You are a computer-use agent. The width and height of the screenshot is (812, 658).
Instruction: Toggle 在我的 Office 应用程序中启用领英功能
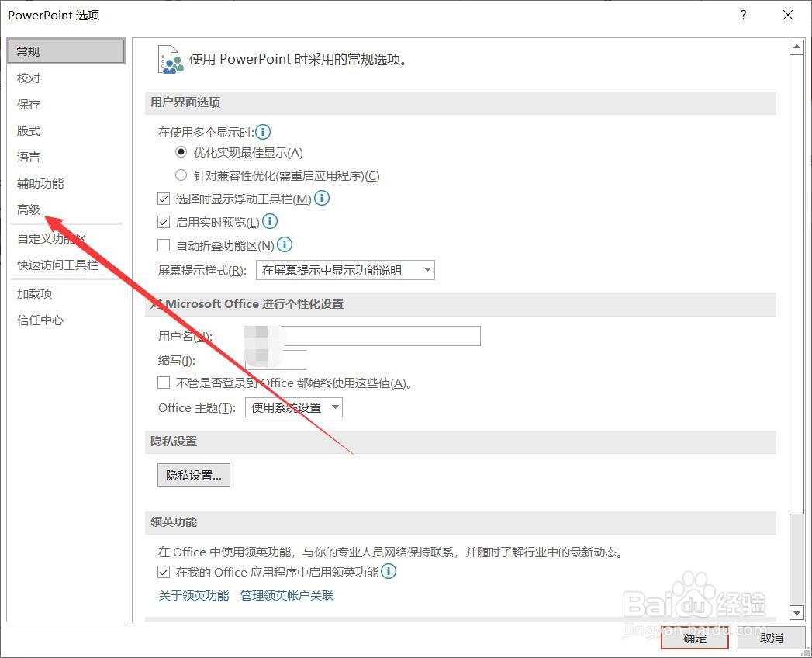[x=164, y=572]
